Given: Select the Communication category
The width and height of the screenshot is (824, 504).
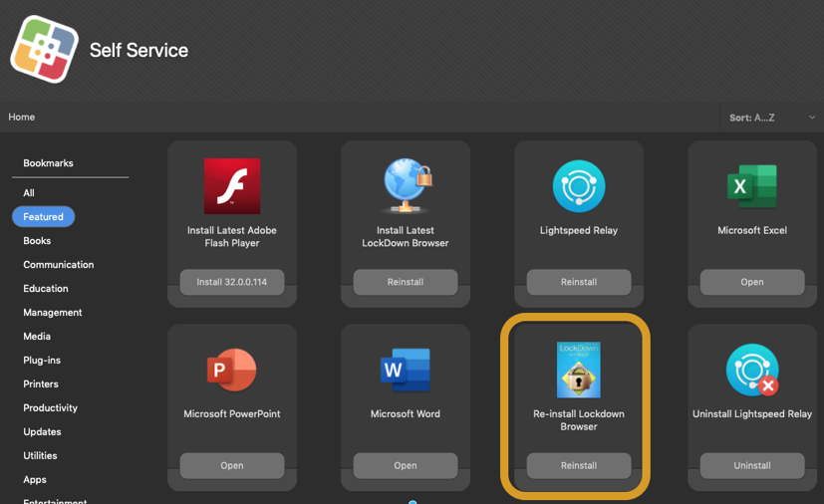Looking at the screenshot, I should (x=59, y=264).
